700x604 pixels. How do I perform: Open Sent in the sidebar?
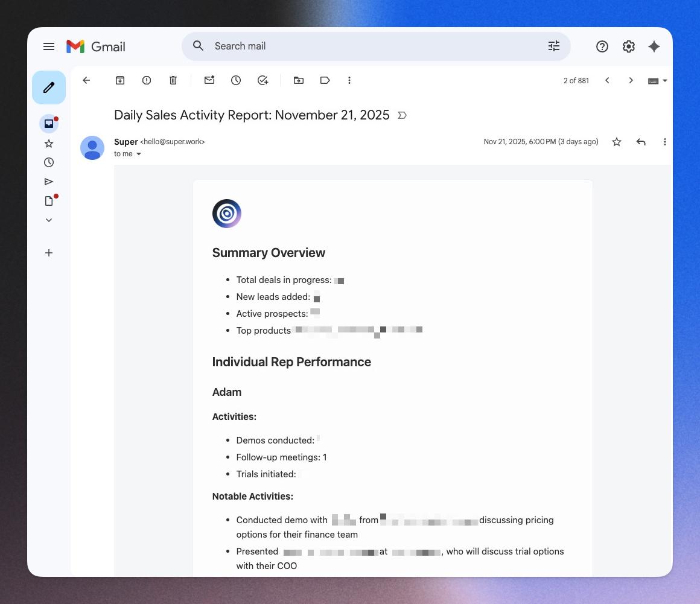49,182
